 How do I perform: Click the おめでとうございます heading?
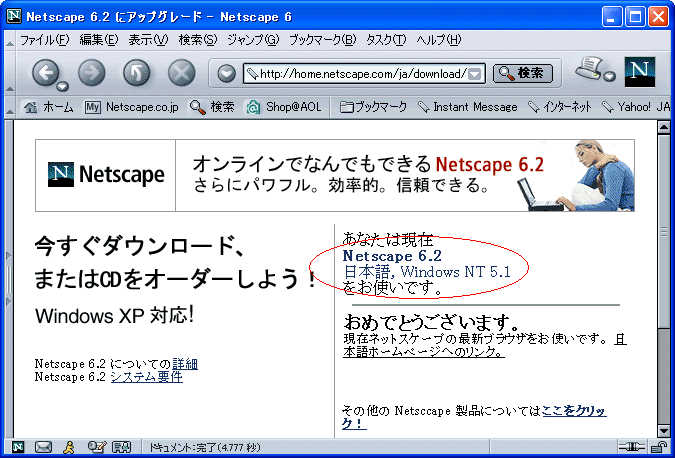point(432,321)
